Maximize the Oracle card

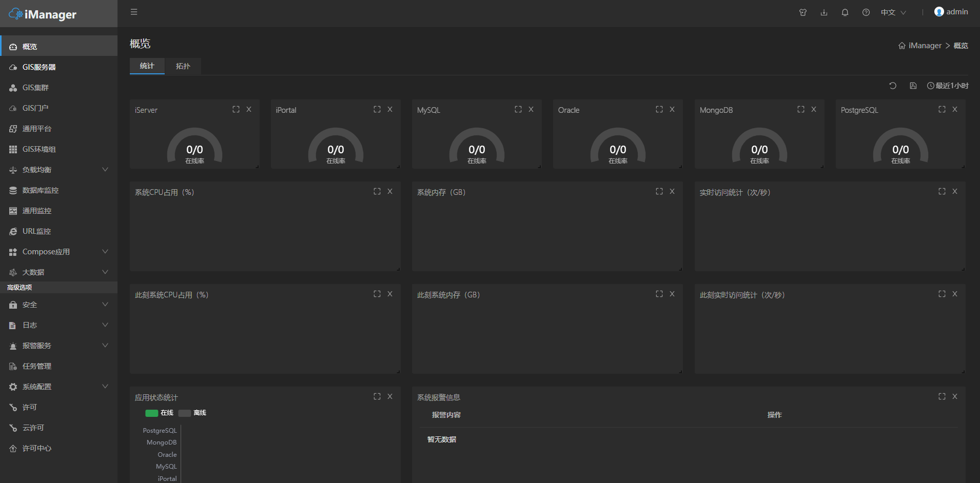point(659,109)
